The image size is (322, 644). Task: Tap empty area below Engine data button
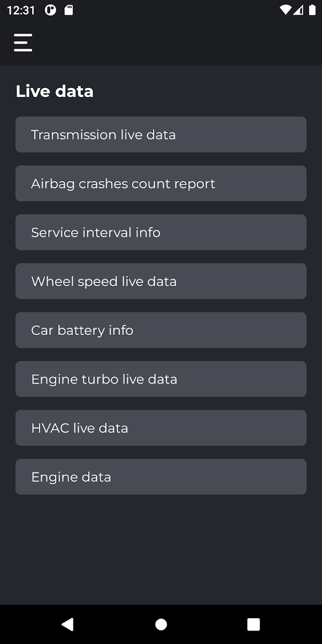161,550
